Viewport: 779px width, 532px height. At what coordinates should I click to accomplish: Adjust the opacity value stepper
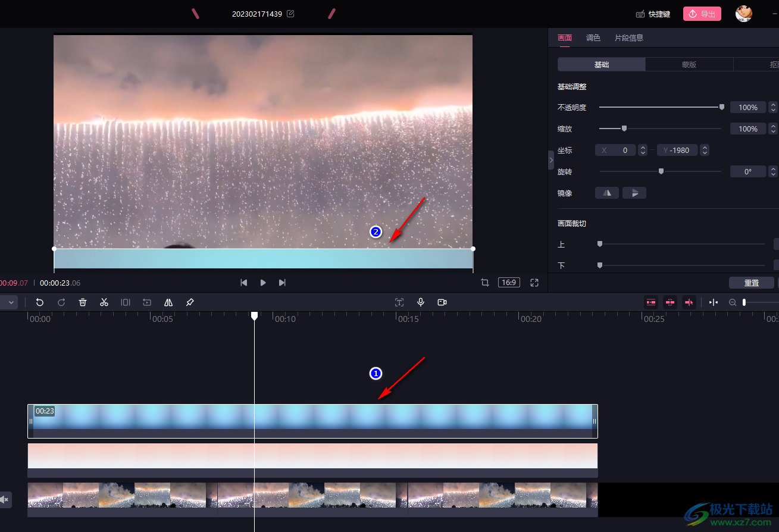coord(773,107)
